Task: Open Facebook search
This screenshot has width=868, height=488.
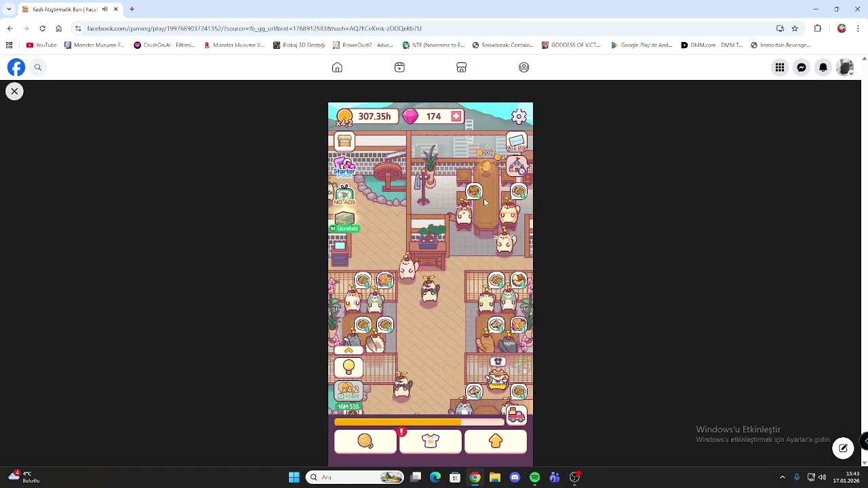Action: [38, 67]
